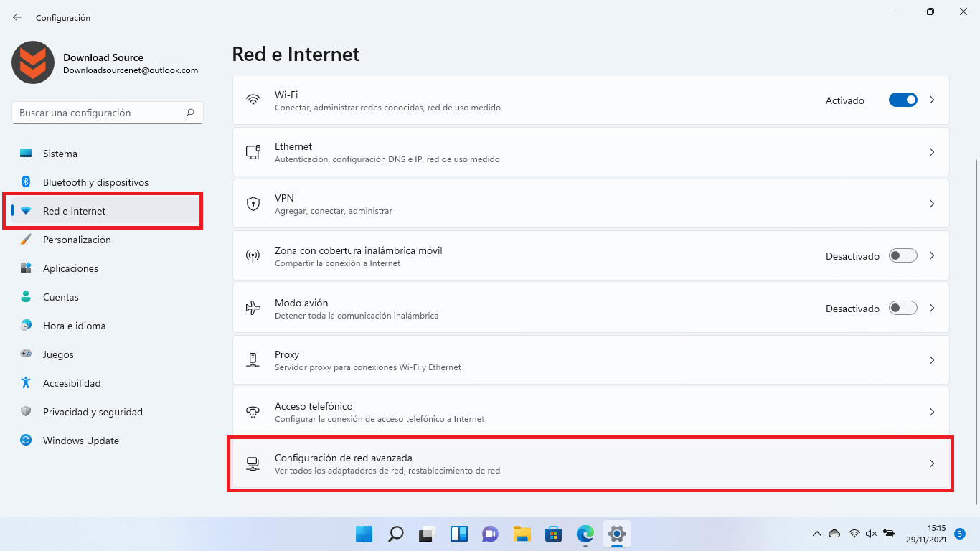
Task: Click the back arrow in Configuración header
Action: (17, 17)
